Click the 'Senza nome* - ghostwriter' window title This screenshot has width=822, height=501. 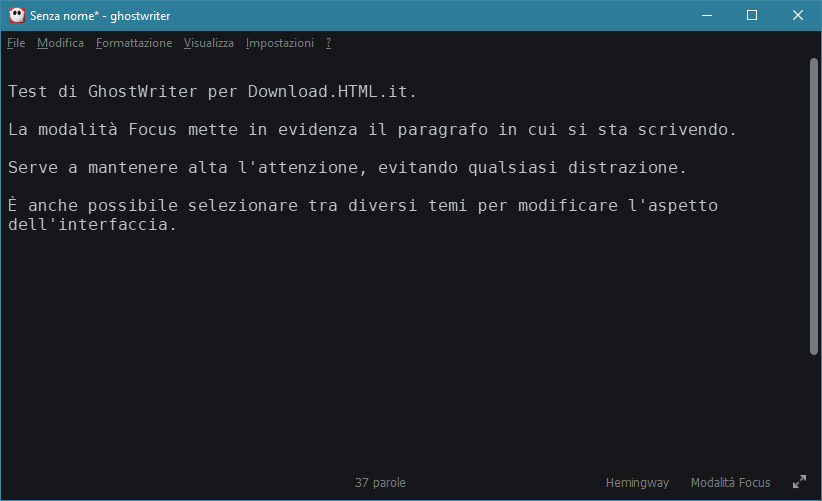100,16
